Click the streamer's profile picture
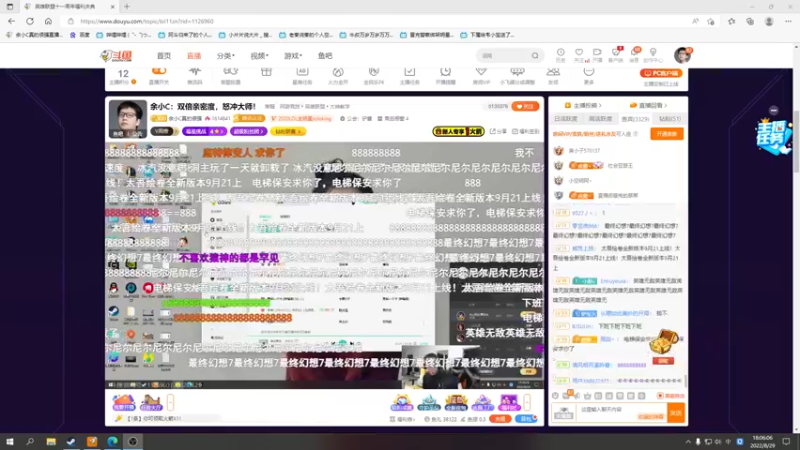 128,119
